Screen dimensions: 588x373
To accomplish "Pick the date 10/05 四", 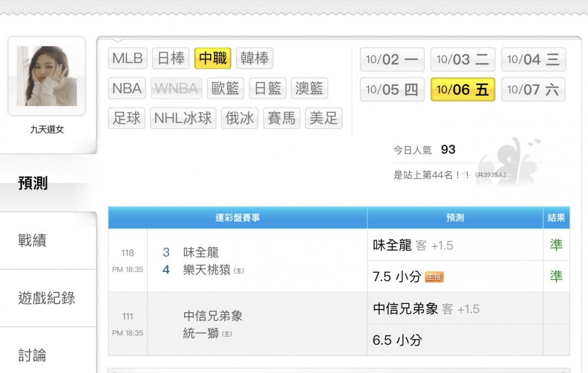I will tap(392, 90).
